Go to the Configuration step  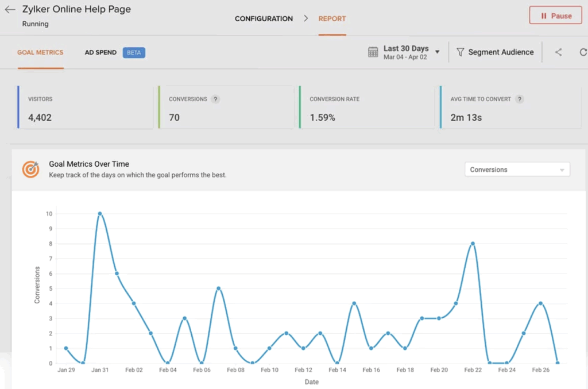click(264, 18)
